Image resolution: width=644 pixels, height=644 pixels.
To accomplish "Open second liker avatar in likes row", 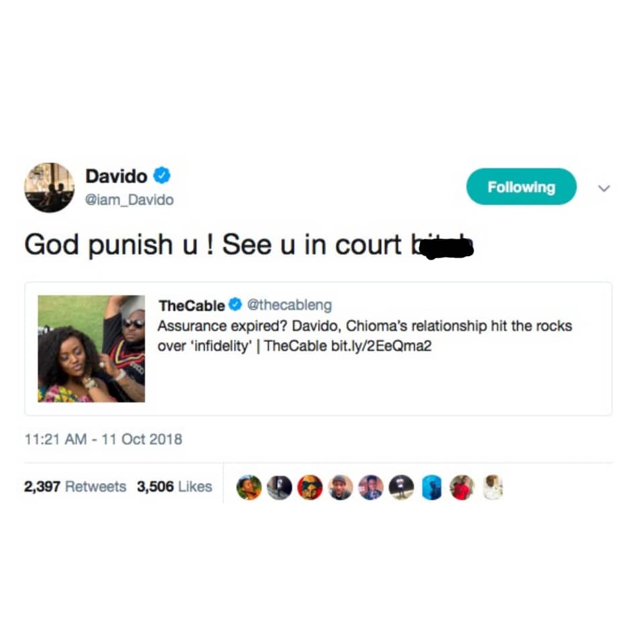I will (x=279, y=487).
